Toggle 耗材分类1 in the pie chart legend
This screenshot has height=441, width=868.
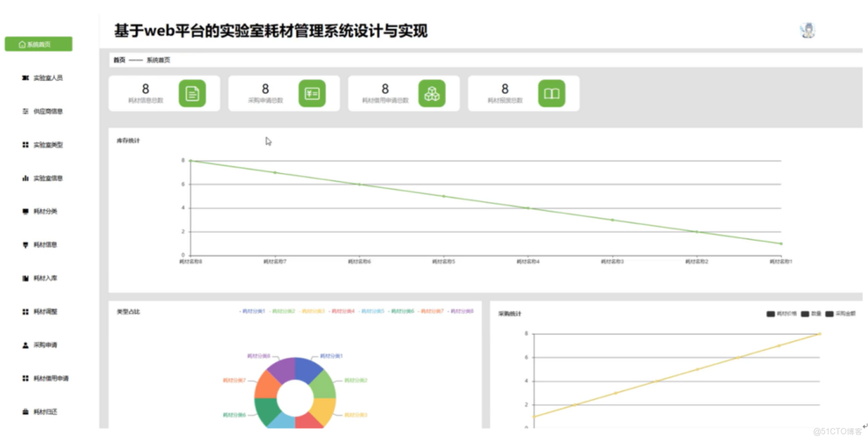(x=252, y=312)
